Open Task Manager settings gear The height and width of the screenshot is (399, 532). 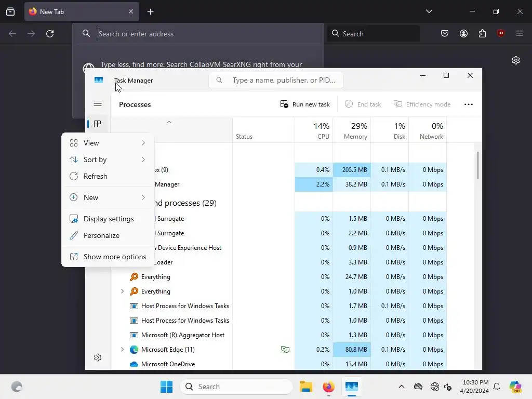98,357
